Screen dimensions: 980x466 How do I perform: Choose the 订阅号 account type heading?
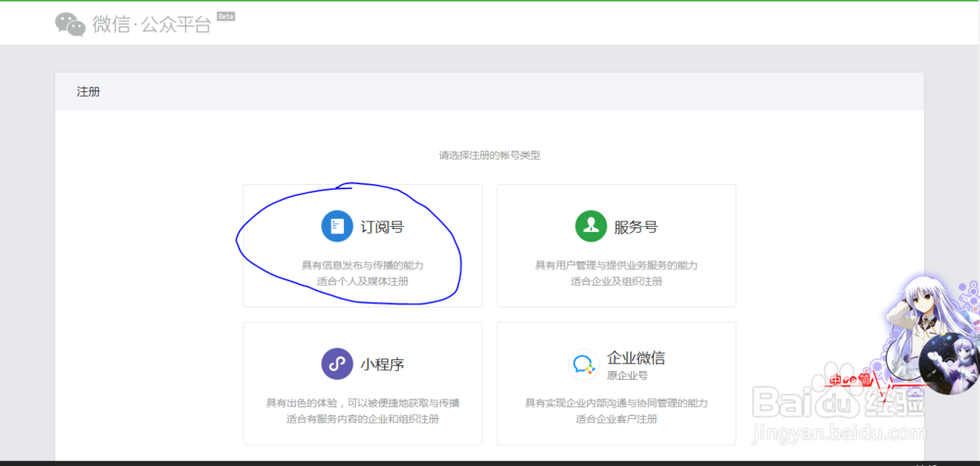click(382, 227)
